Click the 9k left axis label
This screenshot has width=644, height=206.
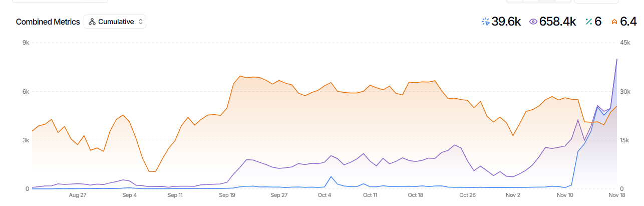tap(25, 43)
